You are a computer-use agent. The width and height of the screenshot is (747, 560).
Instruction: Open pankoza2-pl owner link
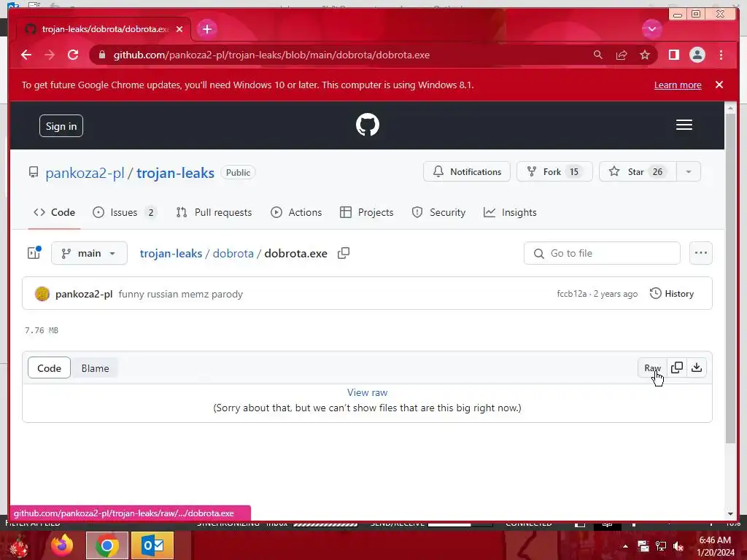tap(85, 173)
